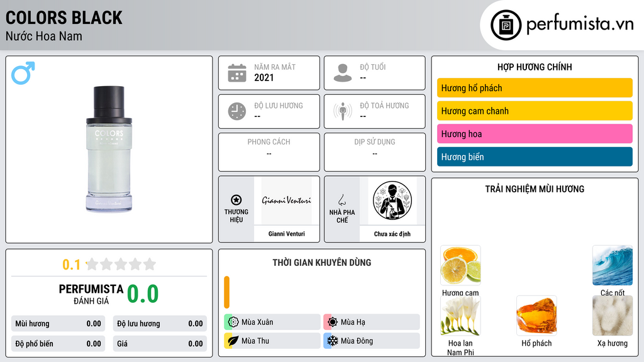Image resolution: width=644 pixels, height=362 pixels.
Task: Select the Hoa lan Nam Phi note image
Action: [460, 315]
